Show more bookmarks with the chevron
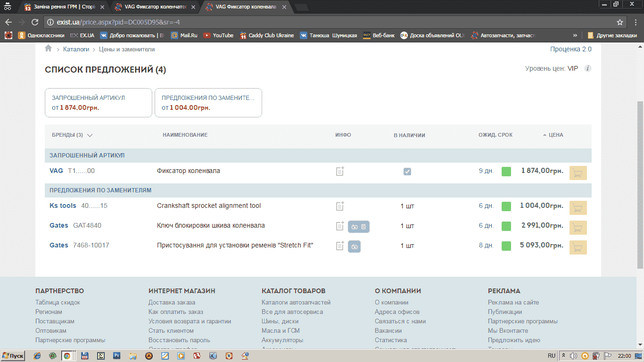 pyautogui.click(x=575, y=35)
